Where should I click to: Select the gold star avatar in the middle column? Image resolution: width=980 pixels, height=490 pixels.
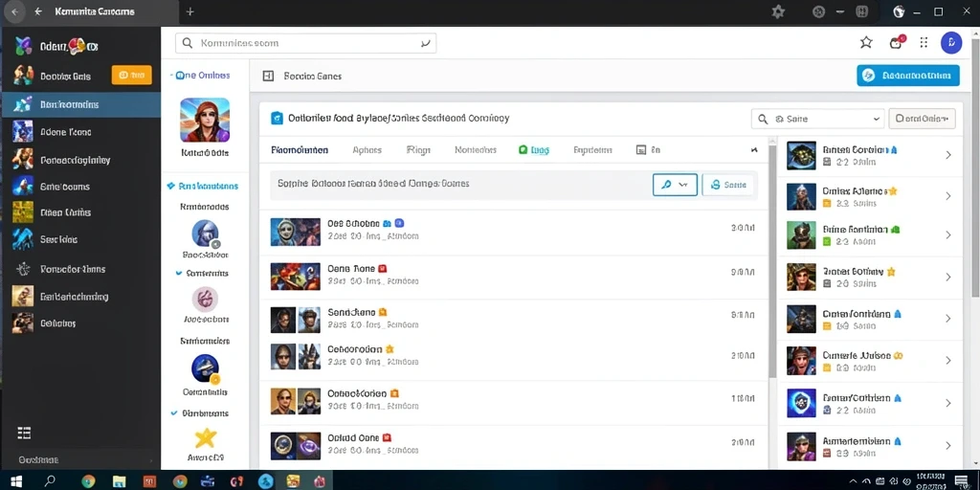[x=205, y=438]
